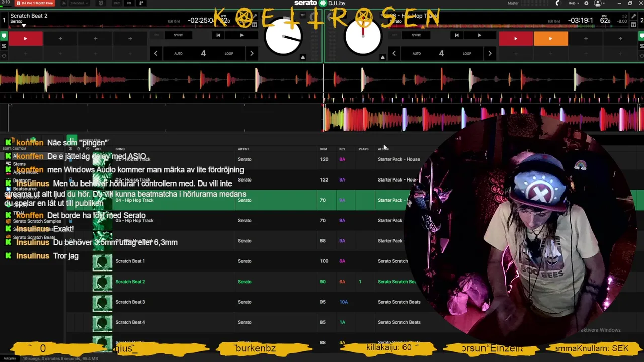Sort library by BPM column
644x362 pixels.
coord(324,149)
